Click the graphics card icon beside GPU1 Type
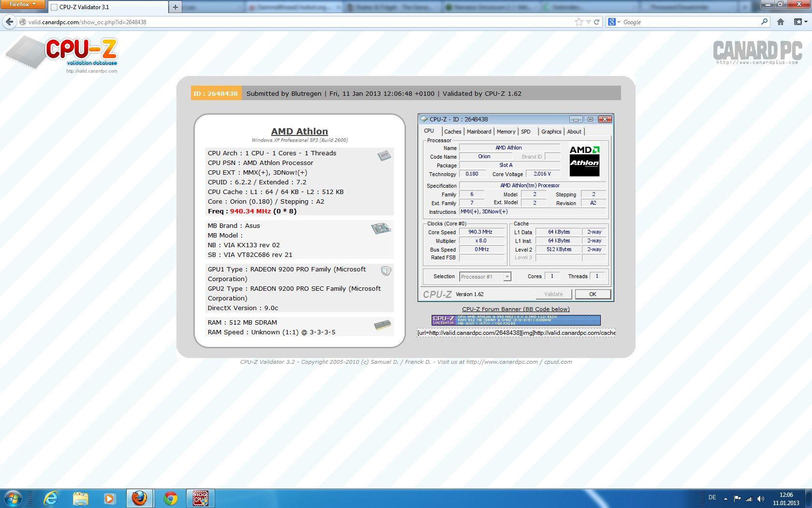Screen dimensions: 812x508 pyautogui.click(x=386, y=271)
